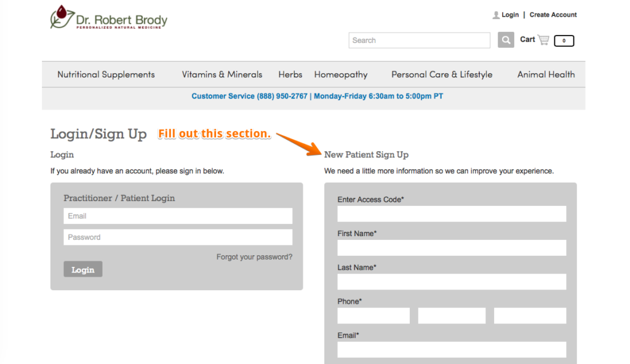Open Nutritional Supplements menu
Image resolution: width=630 pixels, height=364 pixels.
[x=106, y=74]
